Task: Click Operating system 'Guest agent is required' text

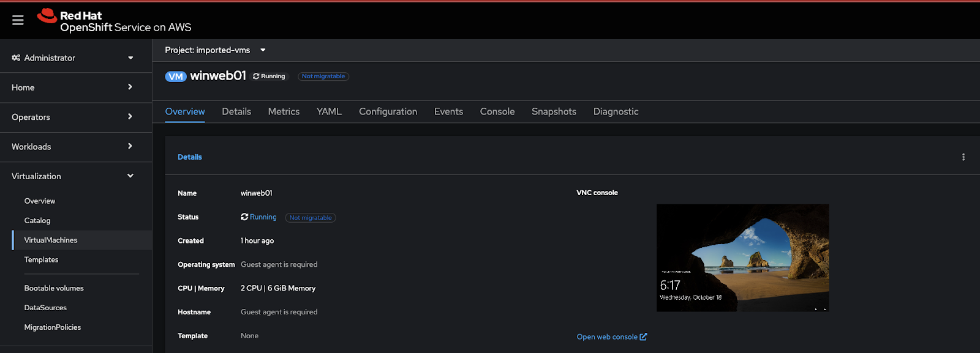Action: 279,265
